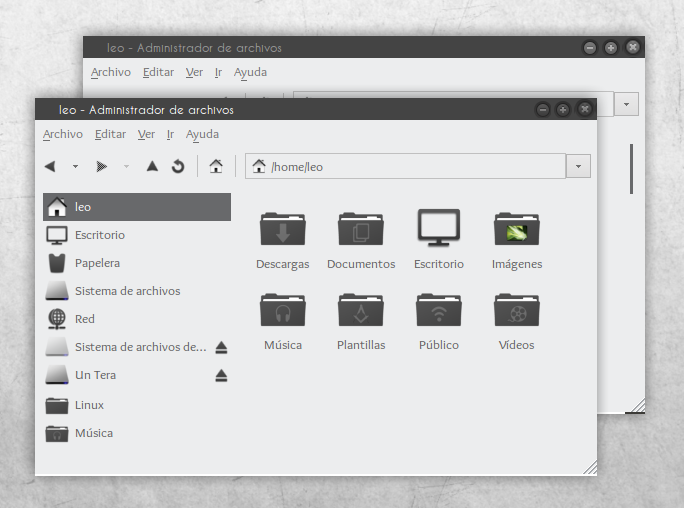This screenshot has height=508, width=684.
Task: Select Escritorio in the sidebar
Action: [137, 235]
